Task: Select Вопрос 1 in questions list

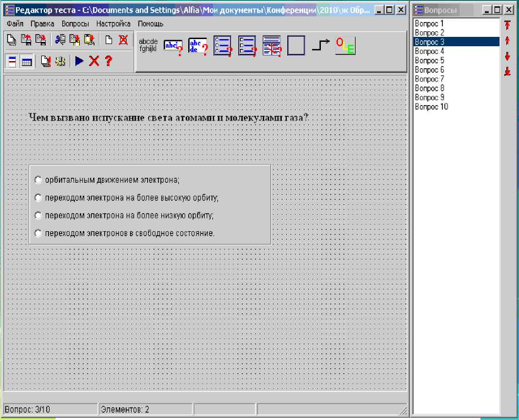Action: click(x=456, y=24)
